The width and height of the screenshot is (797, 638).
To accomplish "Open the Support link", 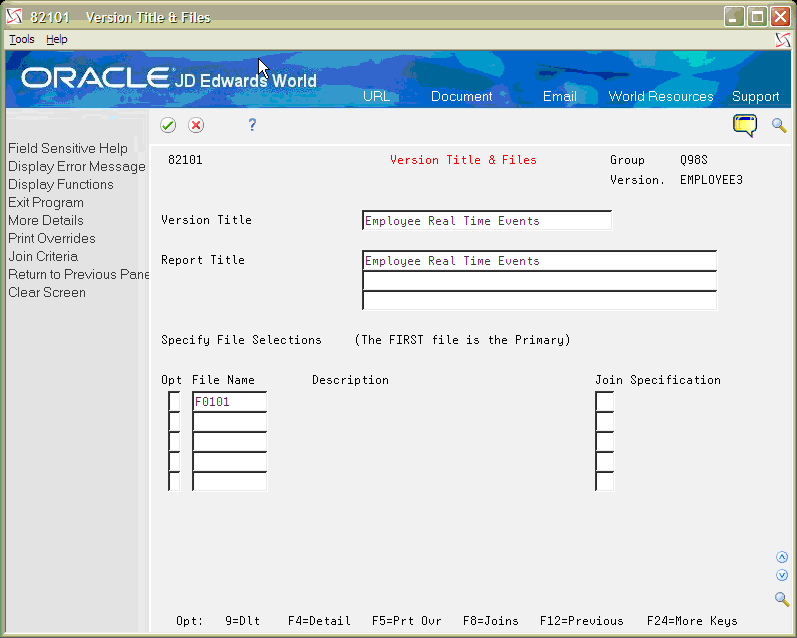I will click(755, 97).
